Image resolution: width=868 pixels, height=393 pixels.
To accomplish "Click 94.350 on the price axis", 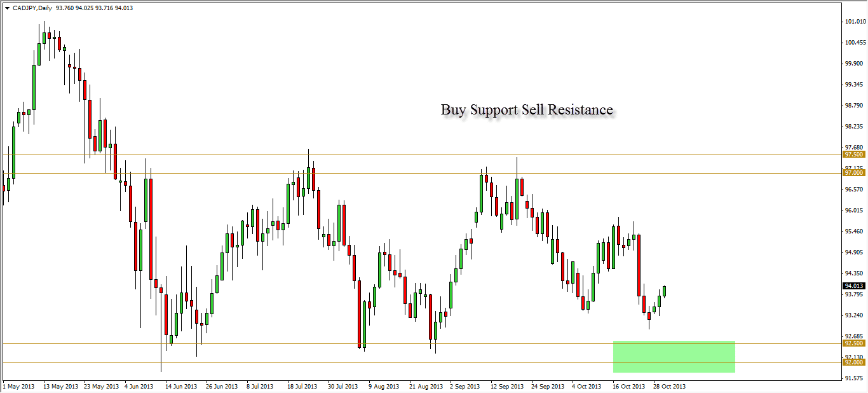I will [x=854, y=273].
